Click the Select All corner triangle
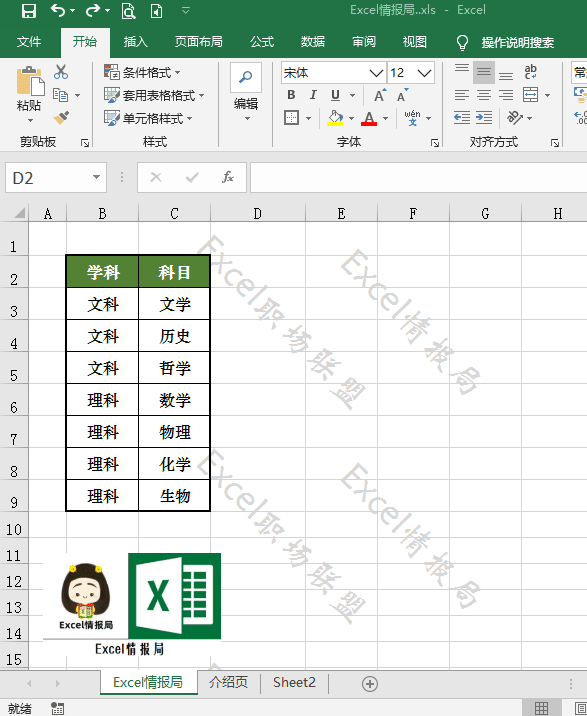Viewport: 587px width, 716px height. tap(19, 213)
